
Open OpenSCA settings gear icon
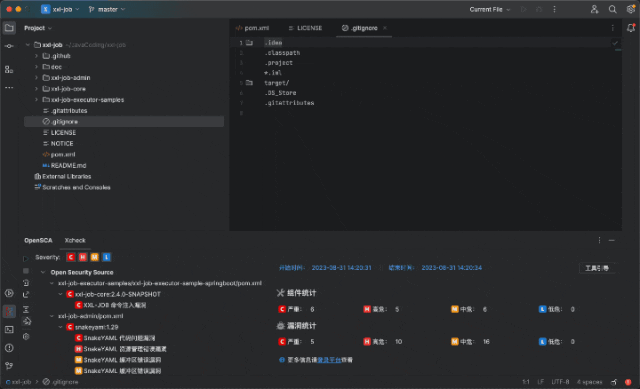(x=26, y=337)
